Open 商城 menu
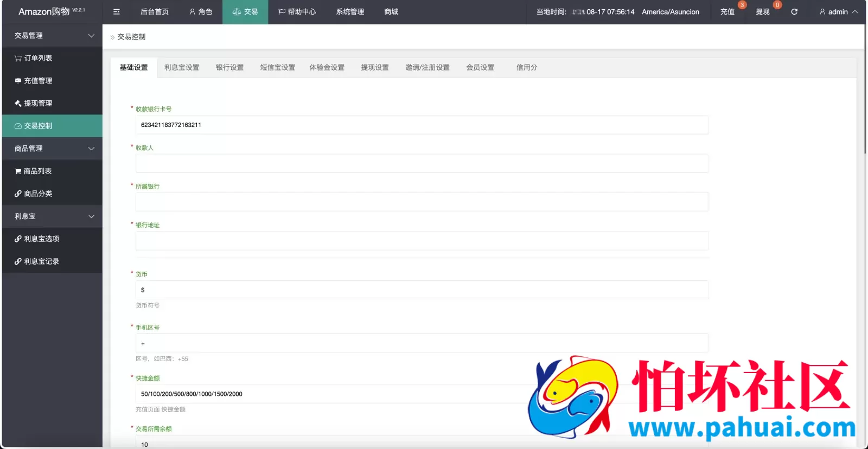 [391, 12]
